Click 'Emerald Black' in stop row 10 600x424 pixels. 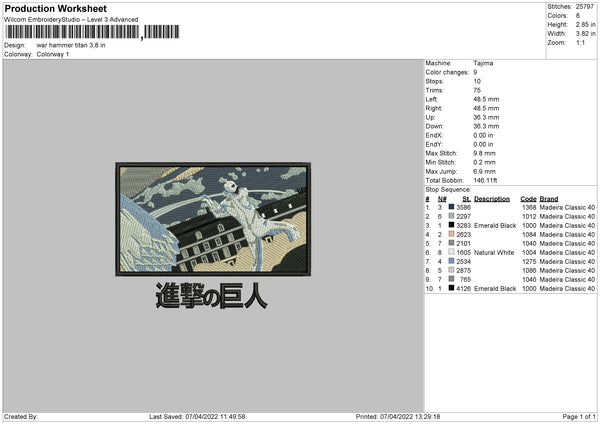click(x=495, y=289)
